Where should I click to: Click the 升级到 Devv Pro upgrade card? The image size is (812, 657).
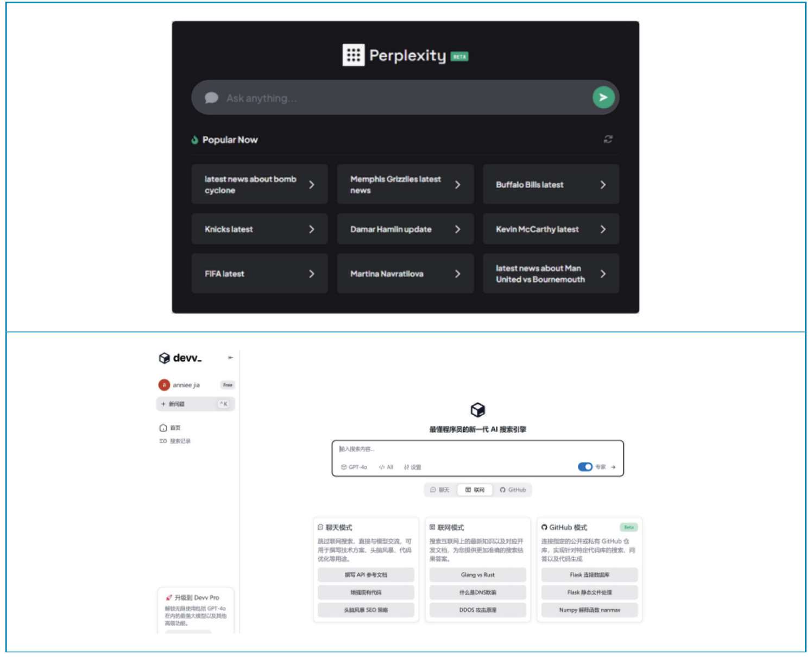tap(196, 611)
